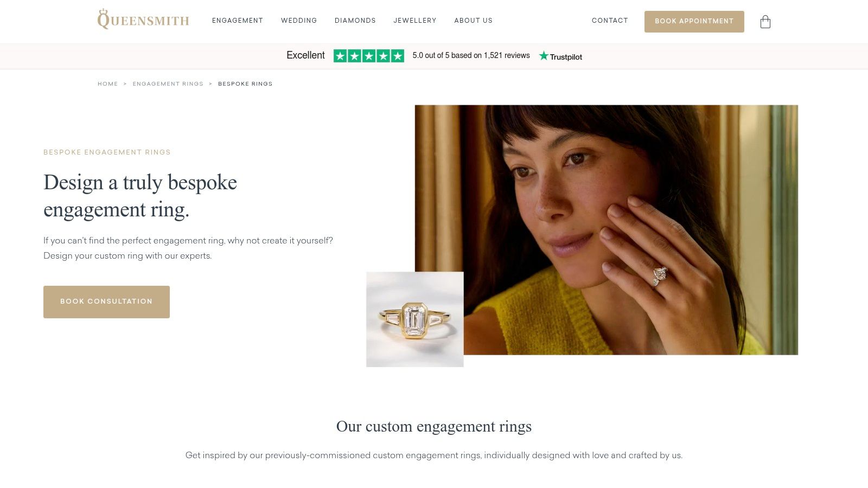
Task: Expand the Diamonds navigation menu
Action: [x=355, y=21]
